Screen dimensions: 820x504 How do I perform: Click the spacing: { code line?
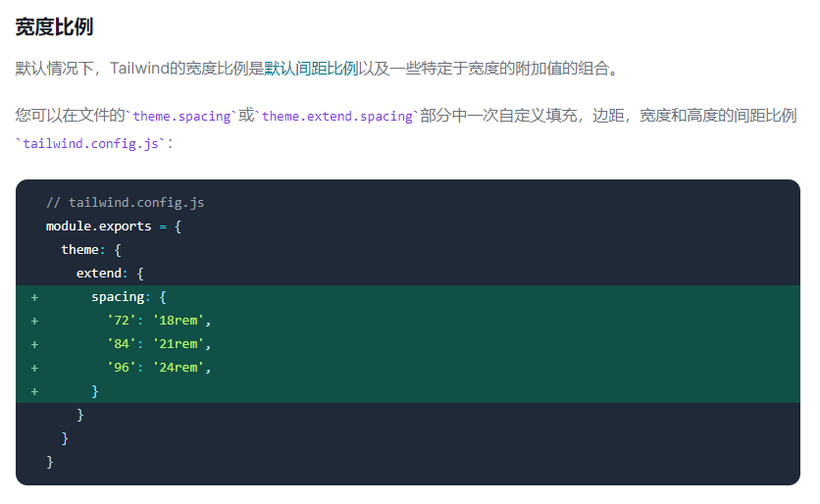(128, 297)
